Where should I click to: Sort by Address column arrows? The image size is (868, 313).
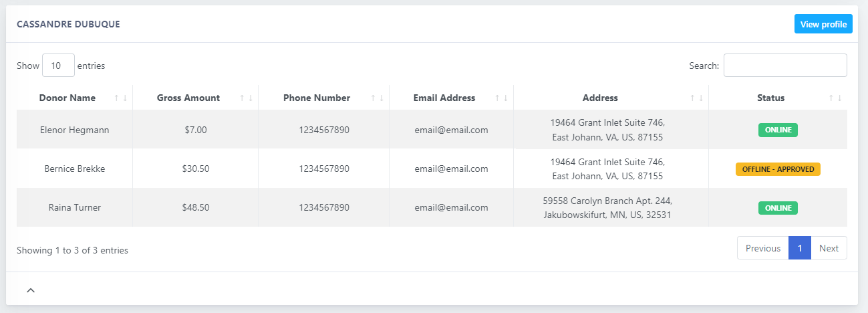point(696,98)
